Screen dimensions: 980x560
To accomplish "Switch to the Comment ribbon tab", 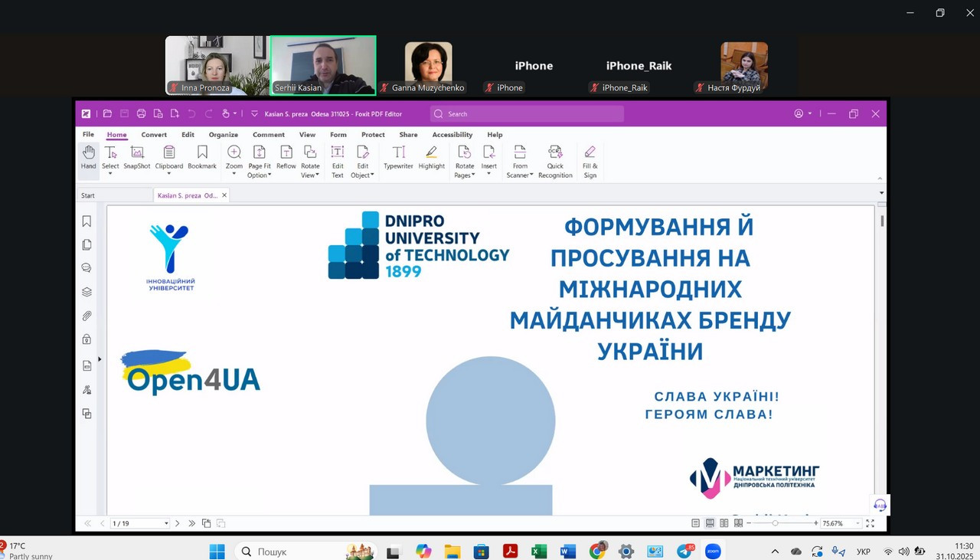I will point(269,135).
